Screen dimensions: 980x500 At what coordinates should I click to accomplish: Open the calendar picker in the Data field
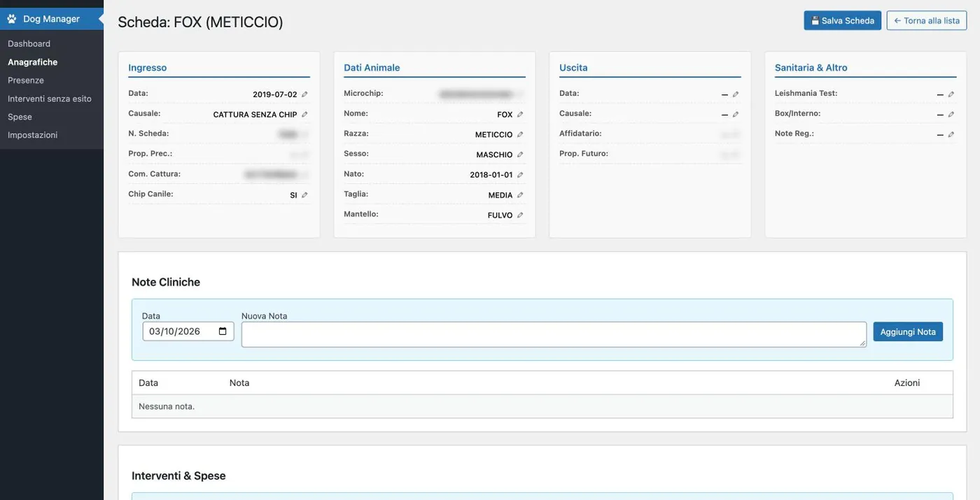pyautogui.click(x=223, y=331)
